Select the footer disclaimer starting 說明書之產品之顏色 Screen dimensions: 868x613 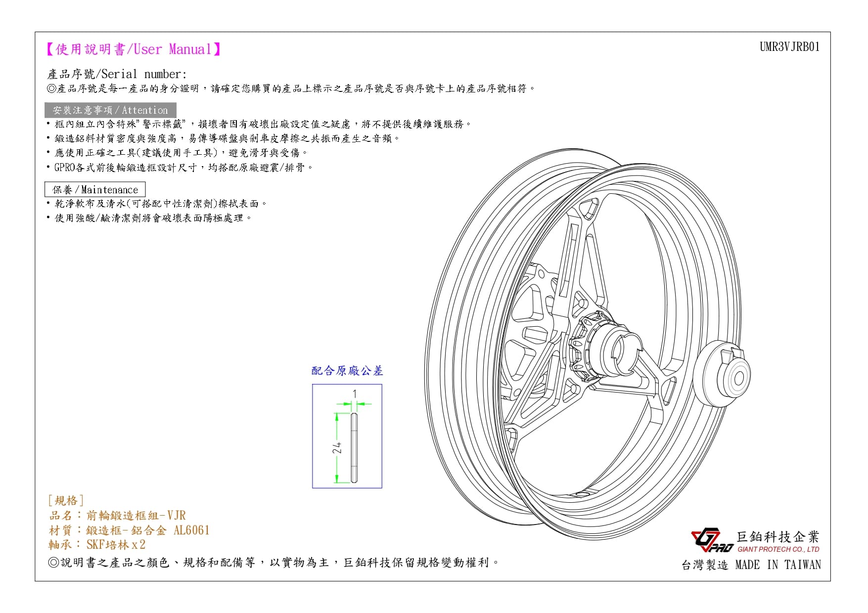274,563
